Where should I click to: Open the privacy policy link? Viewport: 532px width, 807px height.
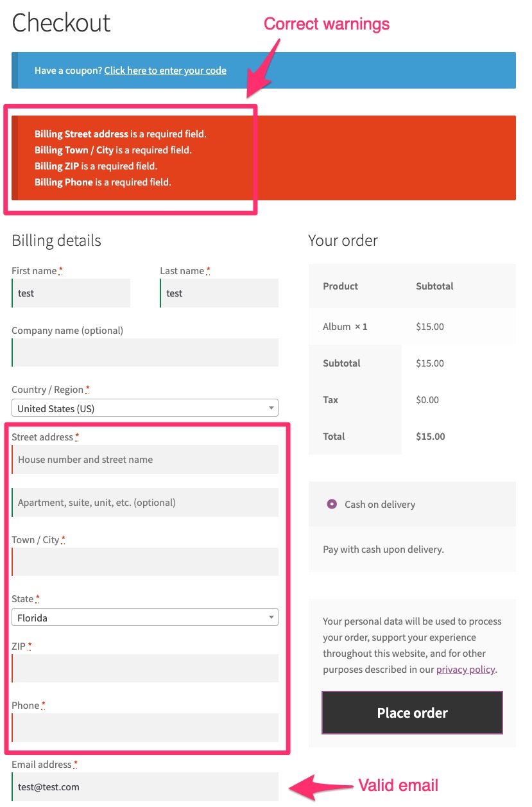[465, 669]
